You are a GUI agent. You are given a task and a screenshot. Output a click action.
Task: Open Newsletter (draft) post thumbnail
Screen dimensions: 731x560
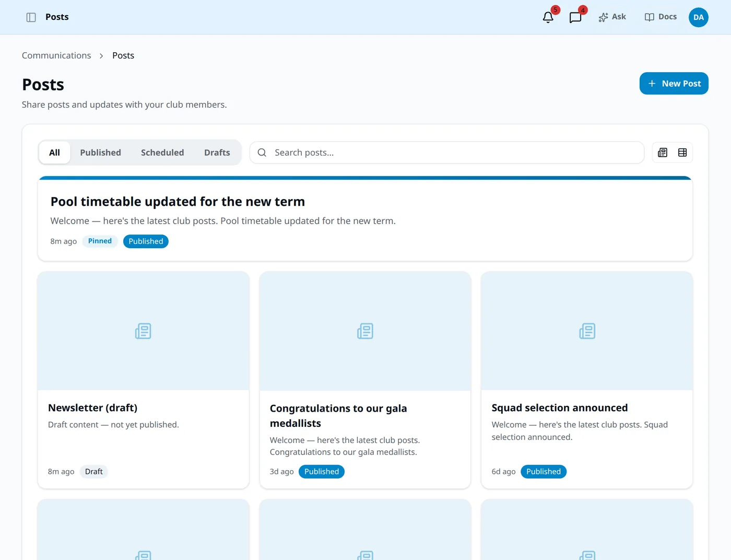pyautogui.click(x=143, y=331)
